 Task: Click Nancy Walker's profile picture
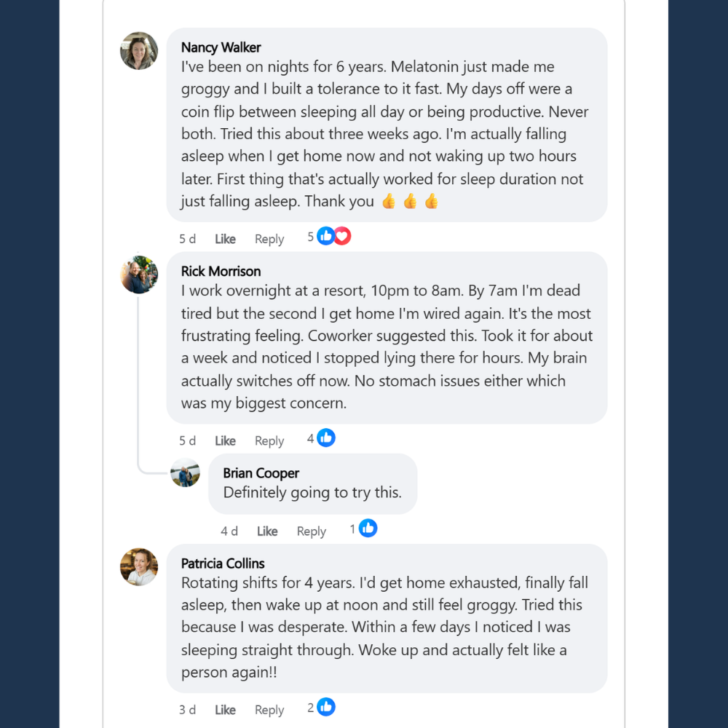pyautogui.click(x=139, y=51)
